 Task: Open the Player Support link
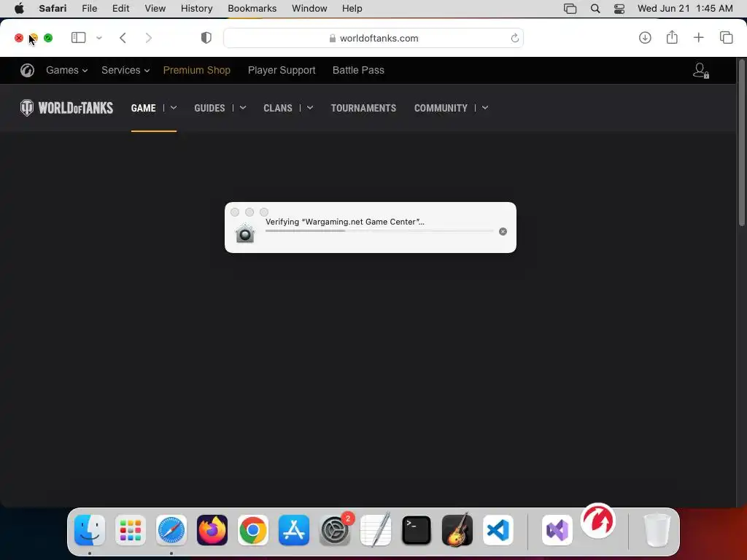(282, 70)
